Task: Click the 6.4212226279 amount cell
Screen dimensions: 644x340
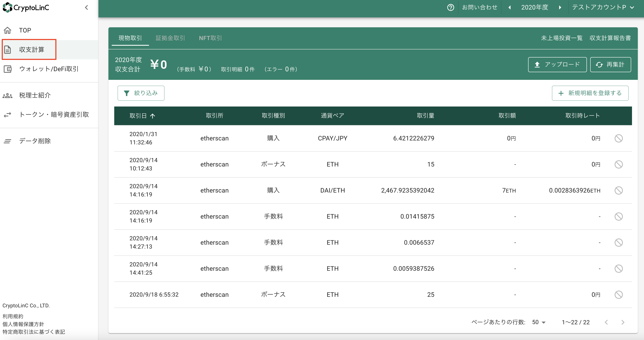Action: click(x=413, y=138)
